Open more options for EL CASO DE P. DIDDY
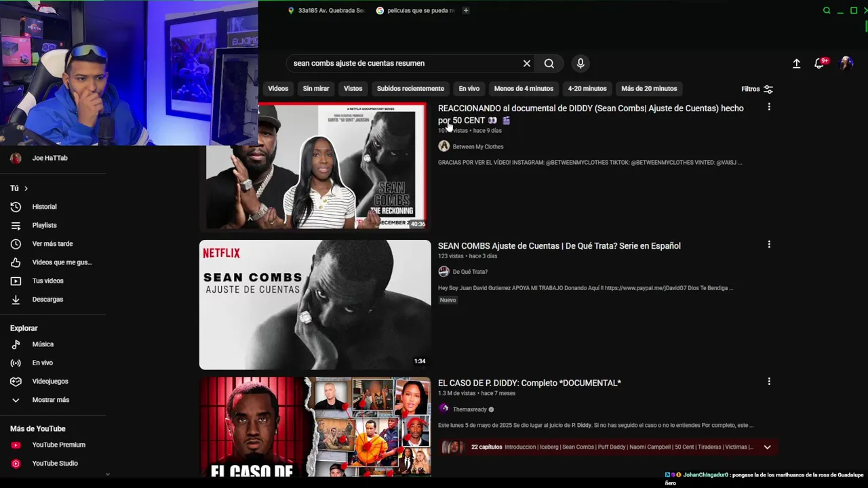Viewport: 868px width, 488px height. [769, 382]
